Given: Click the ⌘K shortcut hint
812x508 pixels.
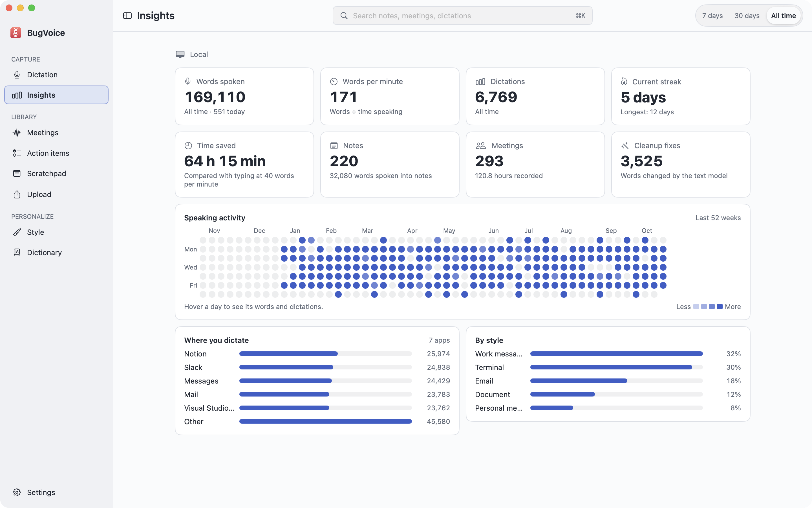Looking at the screenshot, I should (581, 16).
